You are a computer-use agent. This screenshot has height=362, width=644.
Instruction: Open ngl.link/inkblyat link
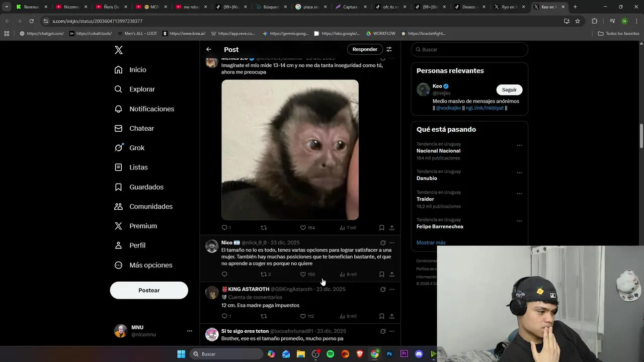485,108
